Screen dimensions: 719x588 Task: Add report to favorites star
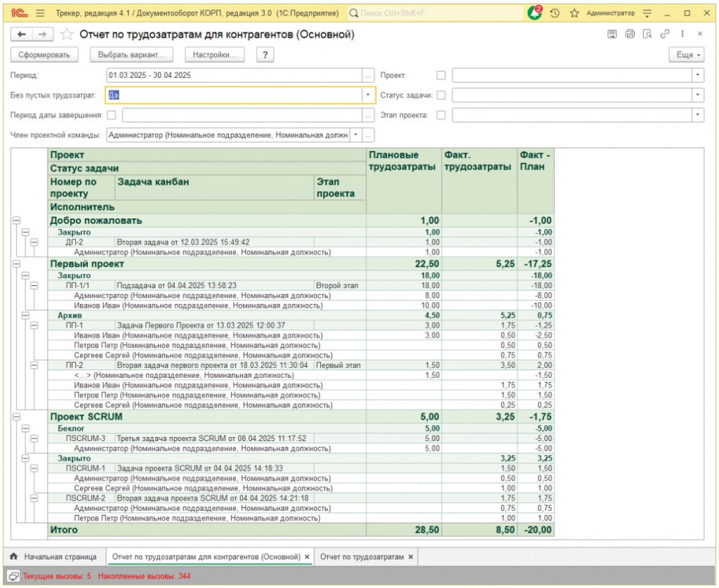[67, 34]
